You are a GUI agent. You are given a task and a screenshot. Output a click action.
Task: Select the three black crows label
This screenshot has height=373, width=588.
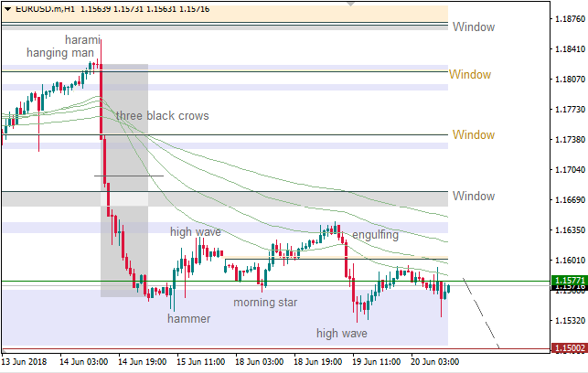(x=162, y=116)
